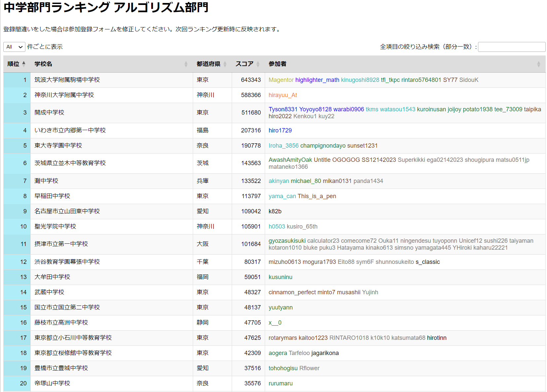Open hirotinn user link
This screenshot has height=392, width=547.
point(437,338)
